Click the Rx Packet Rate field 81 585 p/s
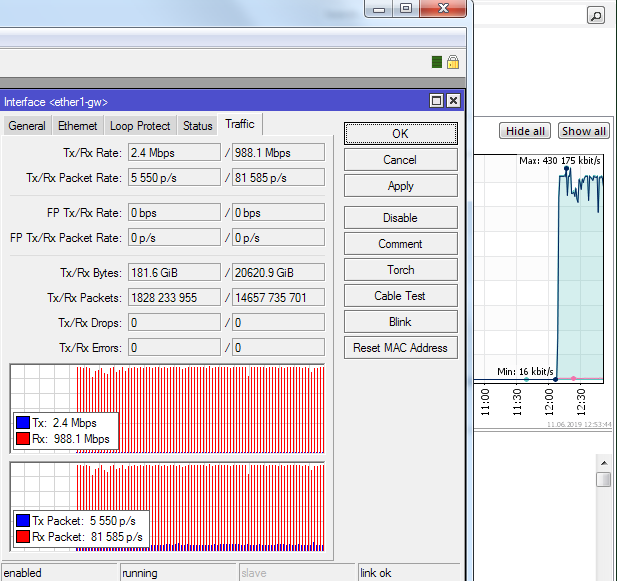 (278, 177)
